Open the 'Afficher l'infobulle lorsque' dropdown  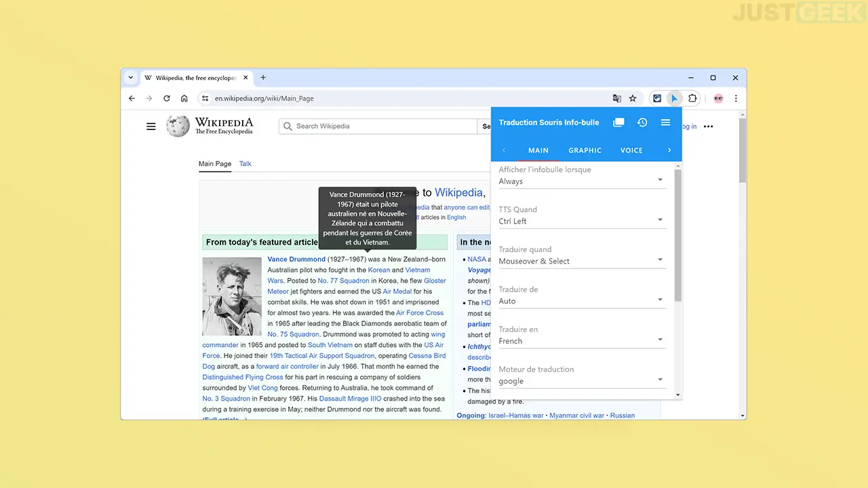point(582,181)
